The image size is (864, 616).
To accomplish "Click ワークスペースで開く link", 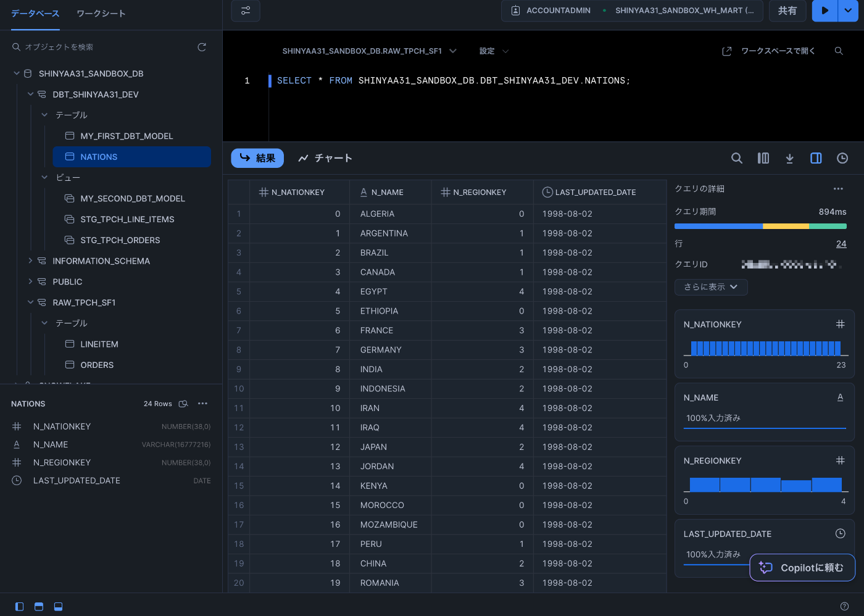I will [x=769, y=51].
